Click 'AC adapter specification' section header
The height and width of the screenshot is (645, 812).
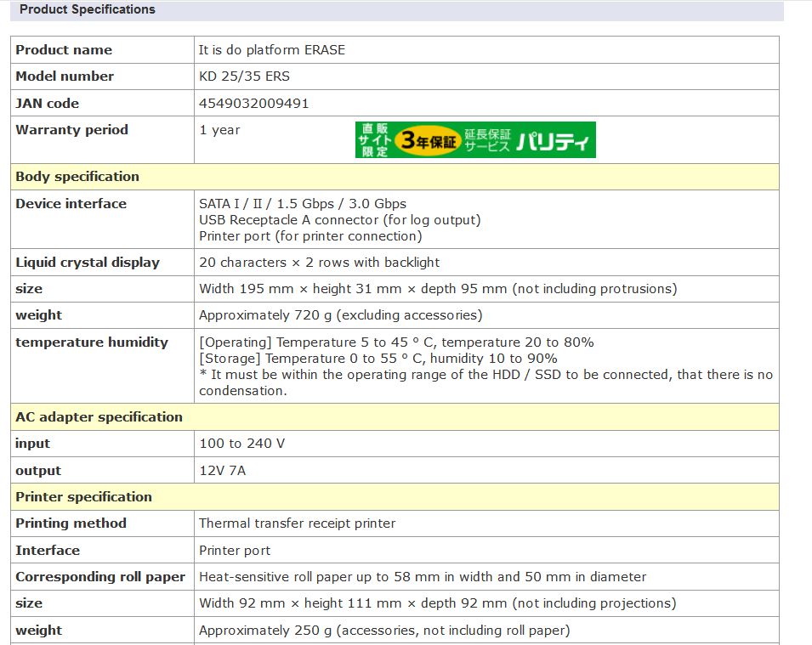pyautogui.click(x=395, y=416)
